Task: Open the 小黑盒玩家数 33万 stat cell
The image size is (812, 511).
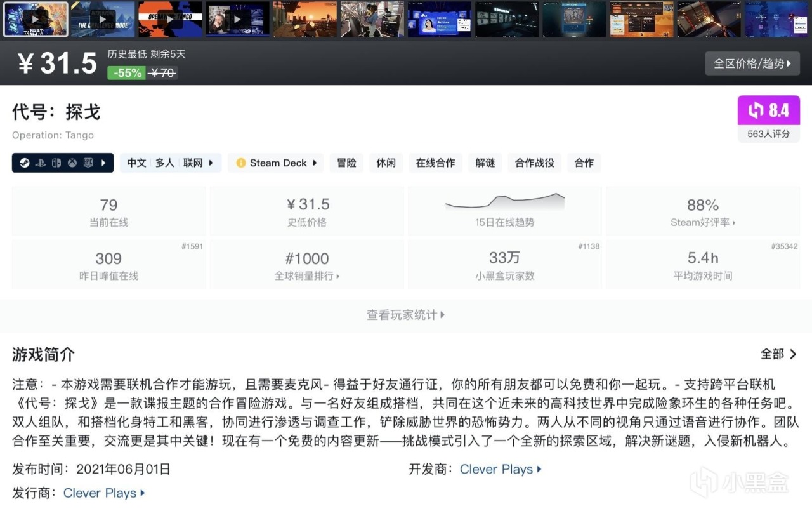Action: pos(504,265)
